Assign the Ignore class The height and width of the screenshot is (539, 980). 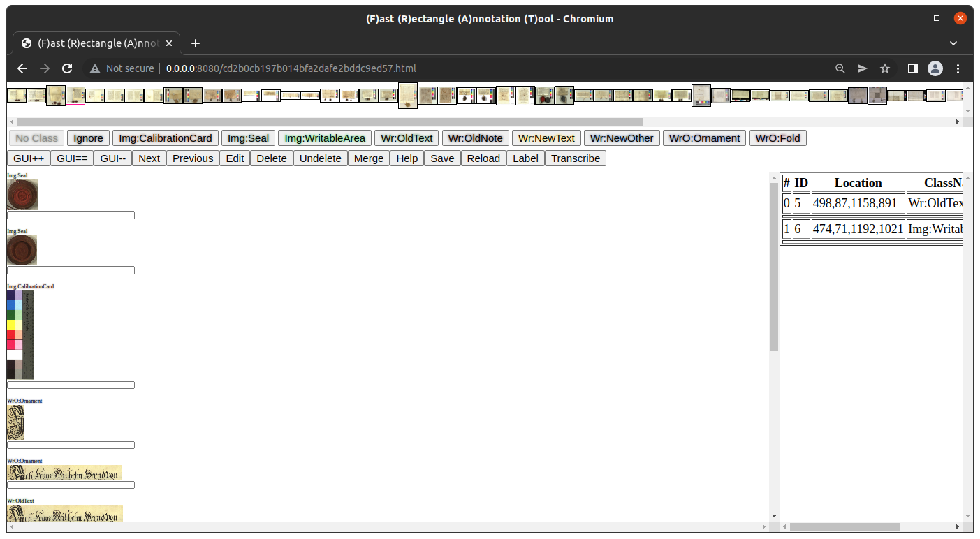[x=88, y=138]
